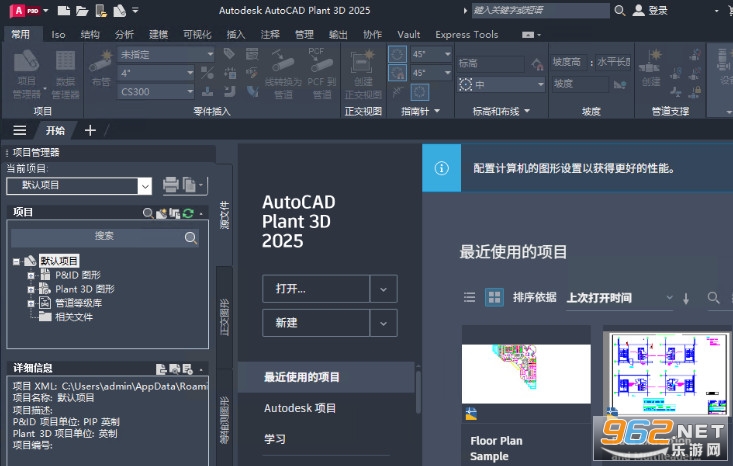Click the New file icon in quick access toolbar
Image resolution: width=733 pixels, height=466 pixels.
(x=64, y=10)
